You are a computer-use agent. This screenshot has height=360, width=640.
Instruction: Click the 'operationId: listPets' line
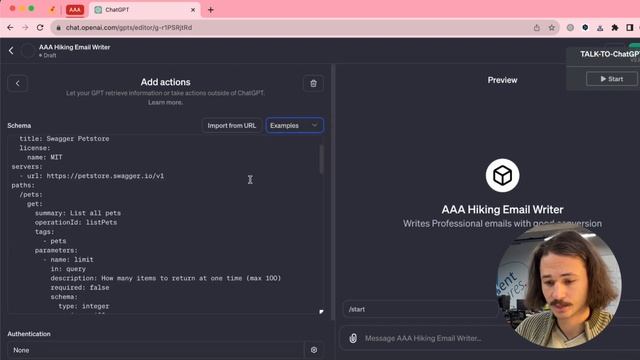[x=76, y=222]
